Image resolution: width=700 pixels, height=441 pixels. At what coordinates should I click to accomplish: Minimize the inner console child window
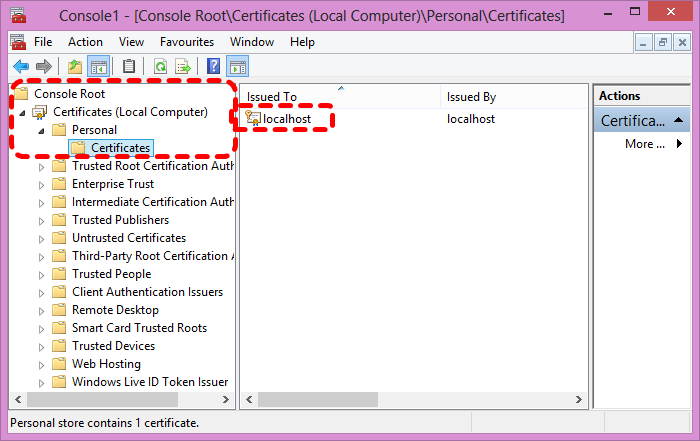pos(643,43)
